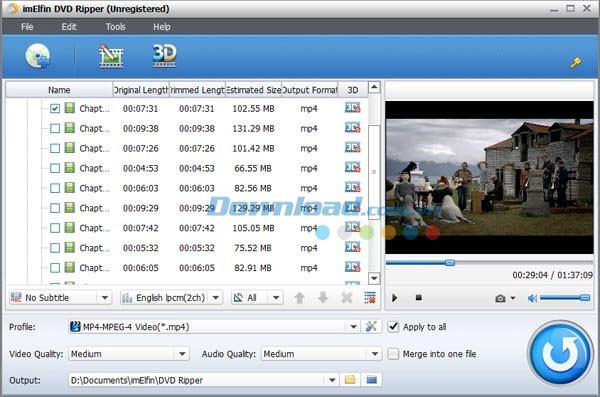This screenshot has width=600, height=397.
Task: Open the All selection dropdown
Action: pyautogui.click(x=257, y=297)
